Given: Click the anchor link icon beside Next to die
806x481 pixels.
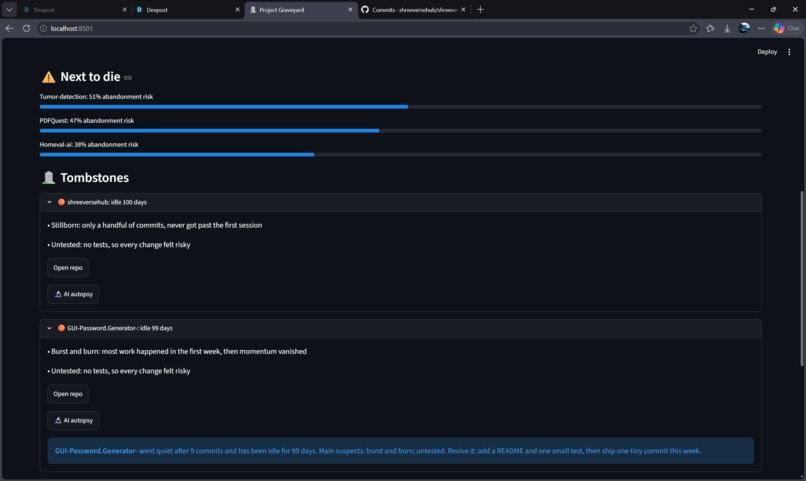Looking at the screenshot, I should pyautogui.click(x=127, y=78).
